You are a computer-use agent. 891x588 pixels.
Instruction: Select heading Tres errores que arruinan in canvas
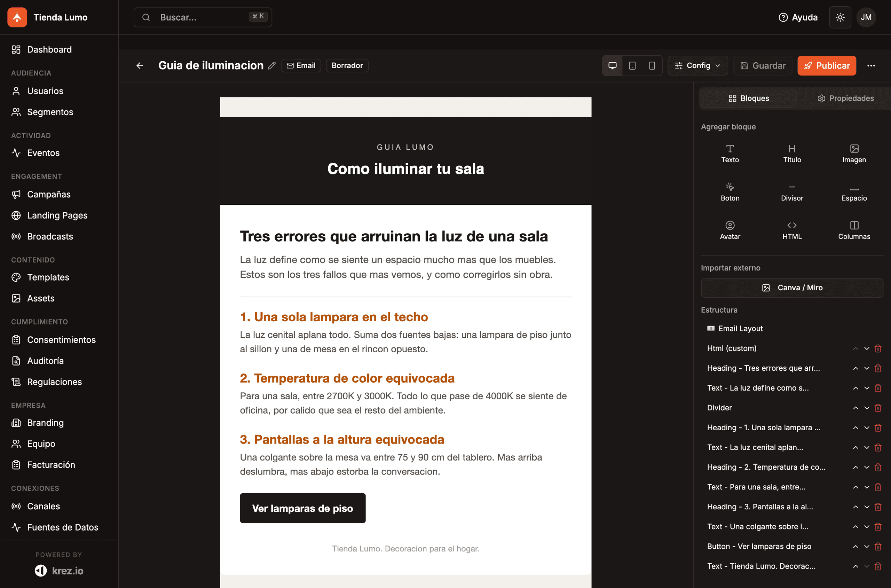[x=394, y=236]
